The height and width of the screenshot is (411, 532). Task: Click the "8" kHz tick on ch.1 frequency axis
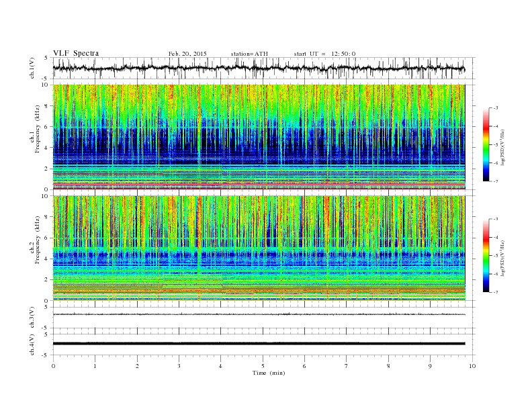coord(46,106)
